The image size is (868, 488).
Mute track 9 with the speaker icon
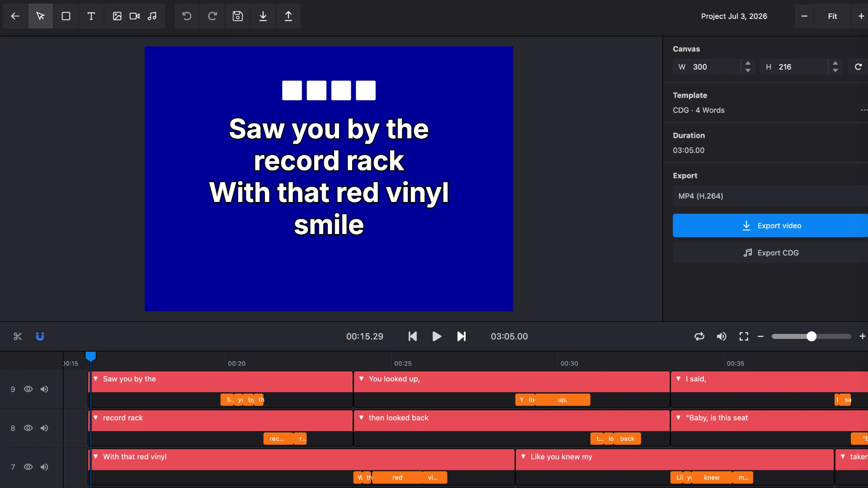pos(44,389)
